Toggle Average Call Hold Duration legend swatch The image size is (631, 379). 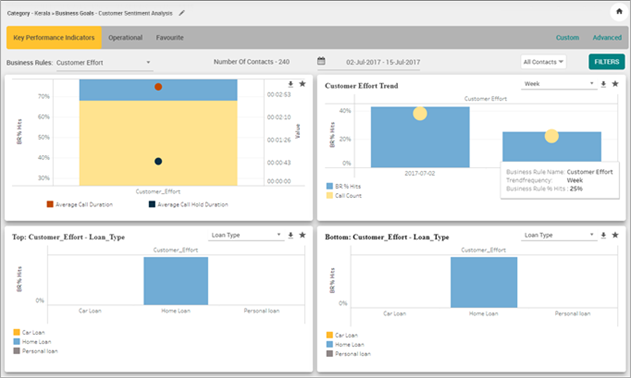point(152,204)
